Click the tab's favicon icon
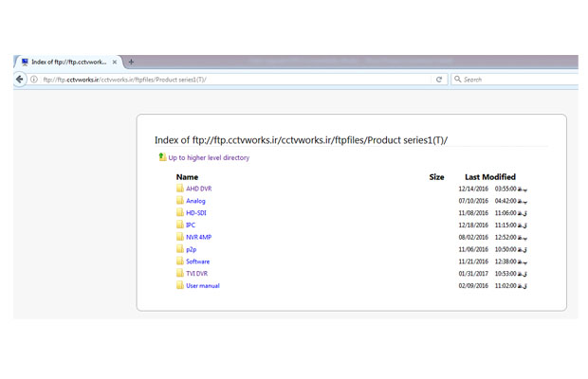588x379 pixels. (x=25, y=62)
